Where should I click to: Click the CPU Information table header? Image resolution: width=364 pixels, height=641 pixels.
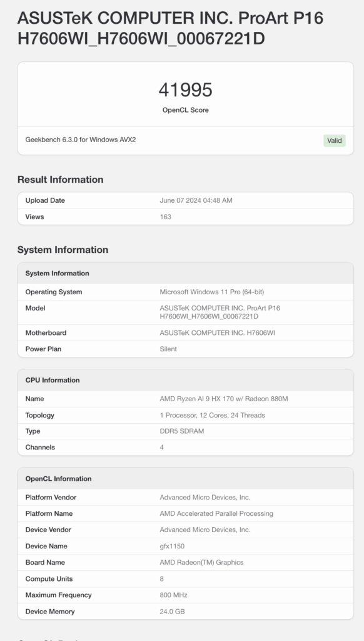[x=186, y=380]
